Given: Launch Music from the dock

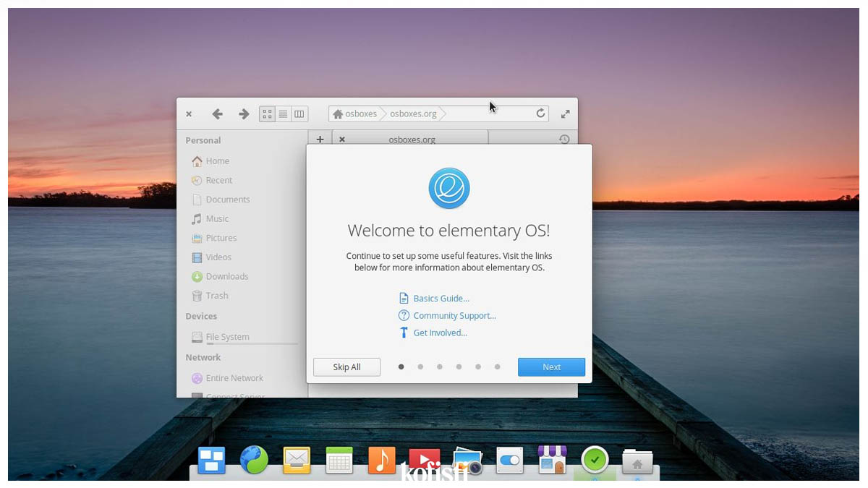Looking at the screenshot, I should [x=382, y=460].
